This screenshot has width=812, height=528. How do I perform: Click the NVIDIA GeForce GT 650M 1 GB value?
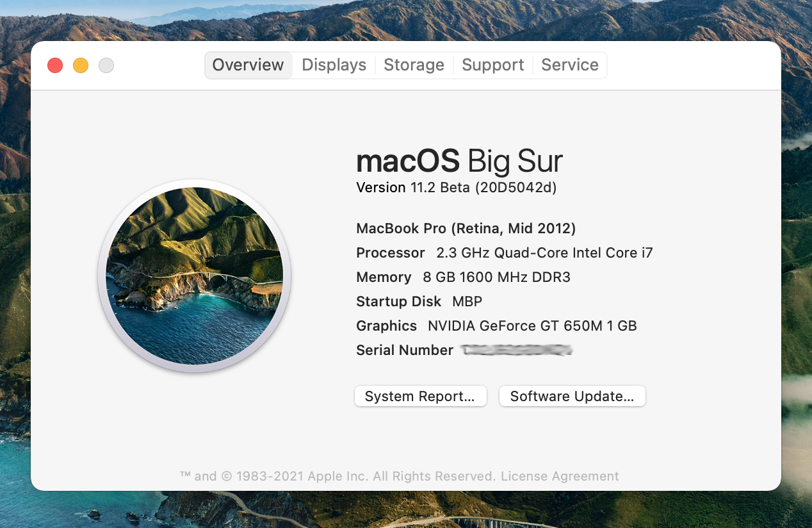(x=533, y=326)
